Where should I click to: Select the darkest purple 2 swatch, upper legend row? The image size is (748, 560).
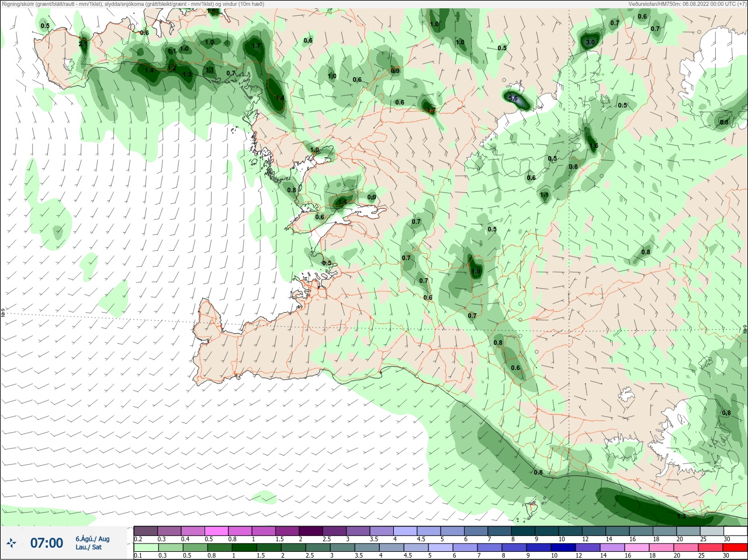[x=311, y=531]
